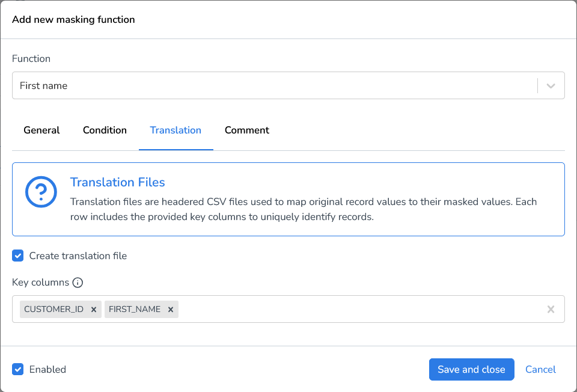577x392 pixels.
Task: Click the Translation Files heading
Action: [117, 182]
